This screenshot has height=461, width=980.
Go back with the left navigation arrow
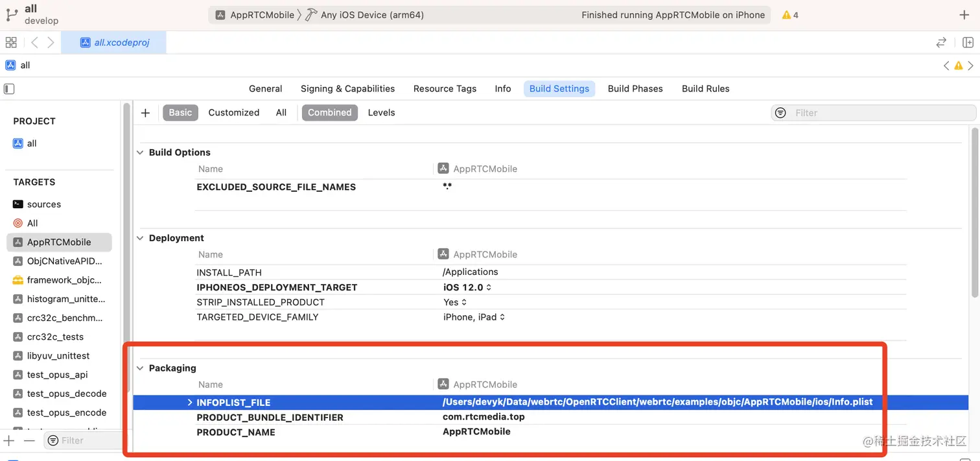coord(34,43)
